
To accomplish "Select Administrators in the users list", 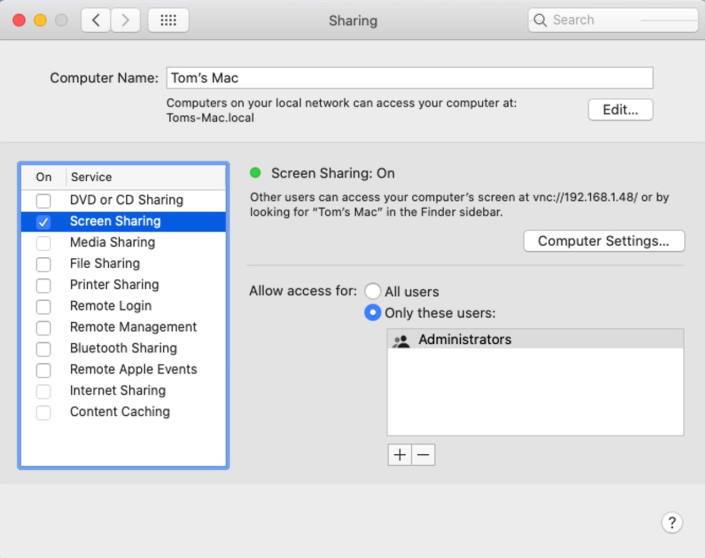I will [x=535, y=339].
